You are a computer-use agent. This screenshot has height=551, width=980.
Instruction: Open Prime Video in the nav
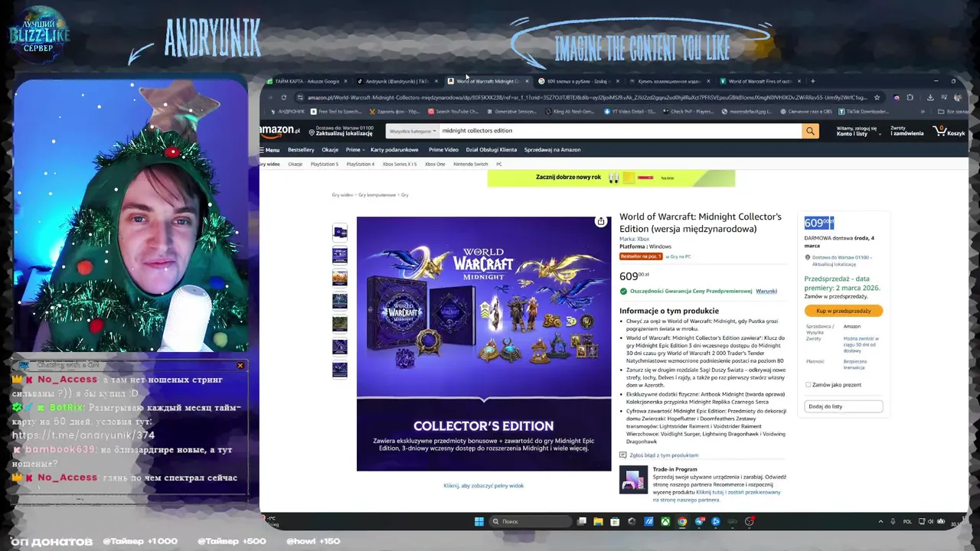(x=443, y=150)
